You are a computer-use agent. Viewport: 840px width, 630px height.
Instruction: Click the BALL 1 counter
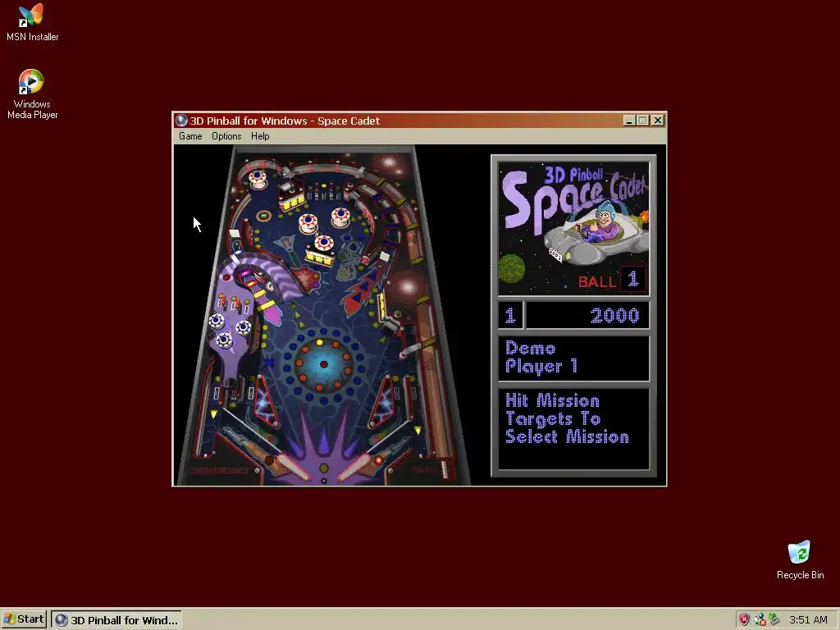click(610, 281)
